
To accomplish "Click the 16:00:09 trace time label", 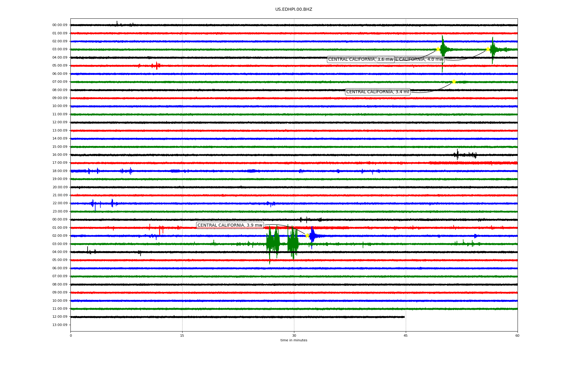I will tap(60, 155).
